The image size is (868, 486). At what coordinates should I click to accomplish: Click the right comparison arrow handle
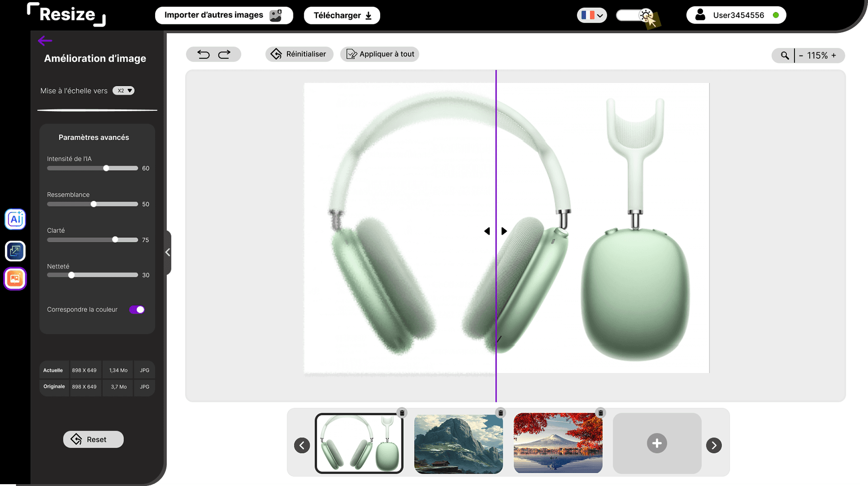[x=504, y=231]
